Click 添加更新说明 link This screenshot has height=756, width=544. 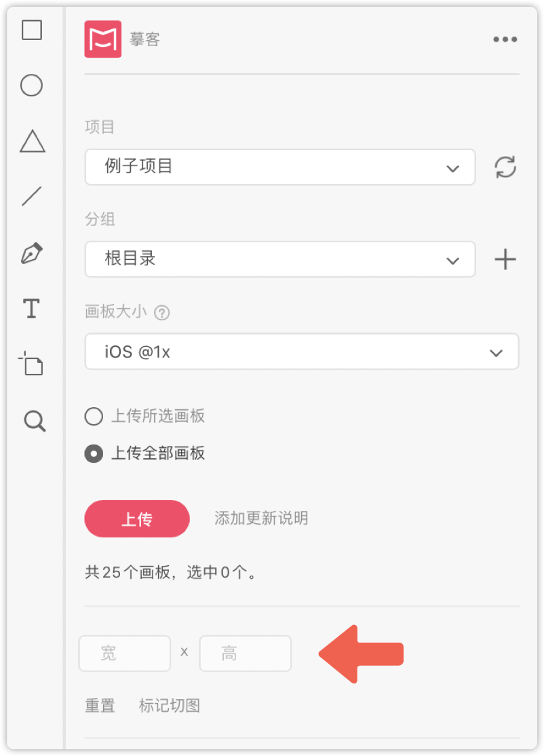[261, 518]
